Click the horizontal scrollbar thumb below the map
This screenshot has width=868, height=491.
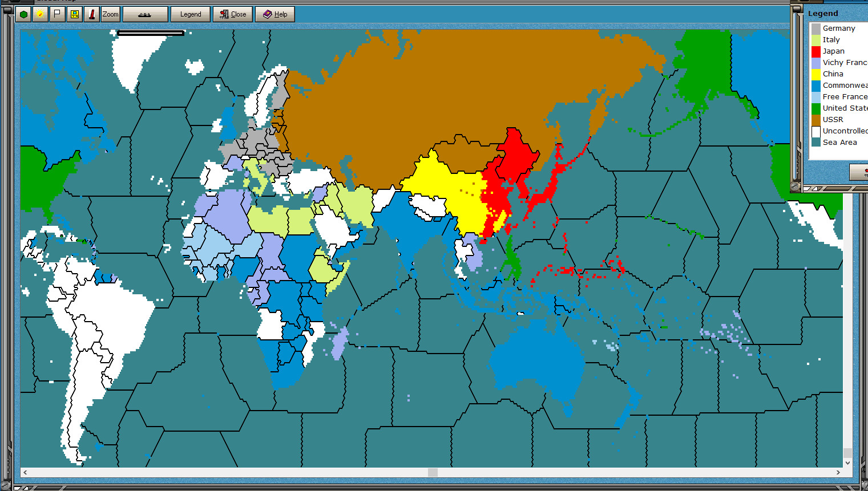(x=433, y=472)
